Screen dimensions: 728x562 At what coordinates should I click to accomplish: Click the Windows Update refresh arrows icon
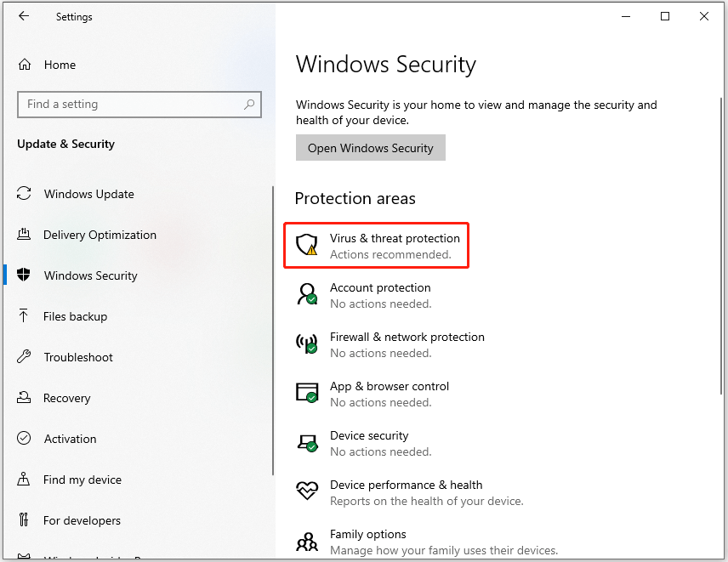point(24,193)
